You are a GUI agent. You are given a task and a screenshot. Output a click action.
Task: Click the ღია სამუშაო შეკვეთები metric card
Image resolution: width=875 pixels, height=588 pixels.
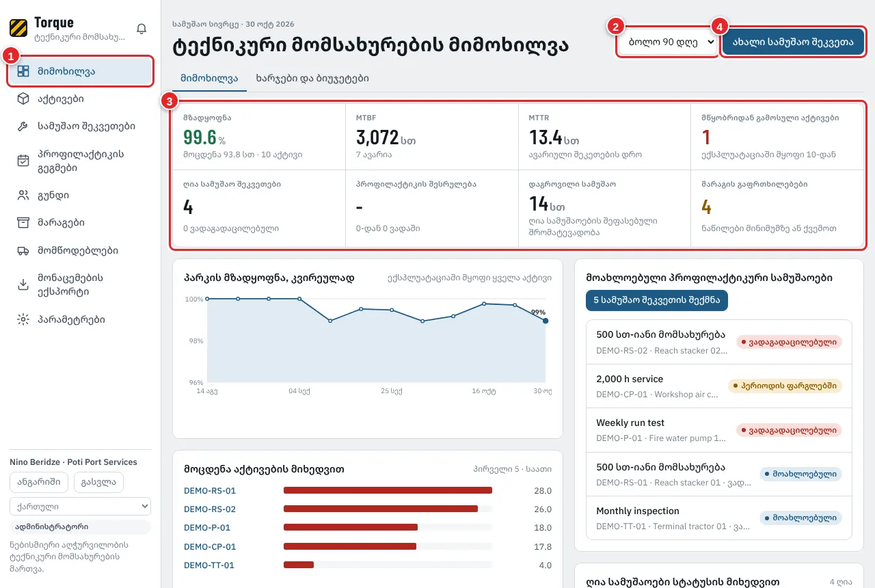[x=259, y=209]
